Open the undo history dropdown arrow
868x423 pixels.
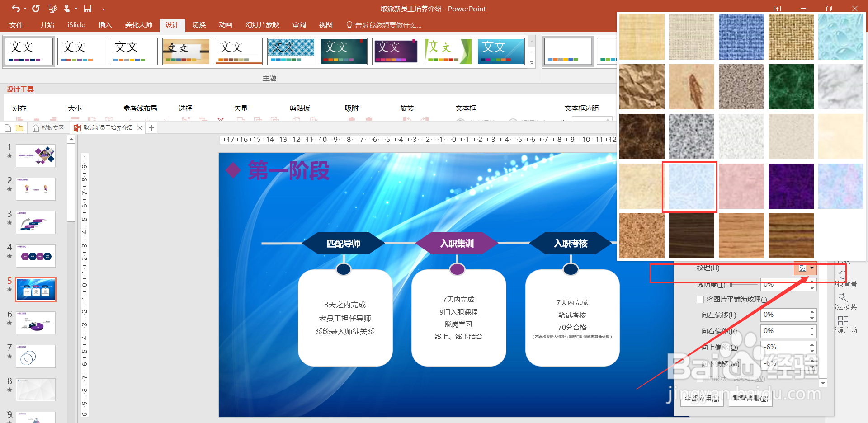pos(24,9)
